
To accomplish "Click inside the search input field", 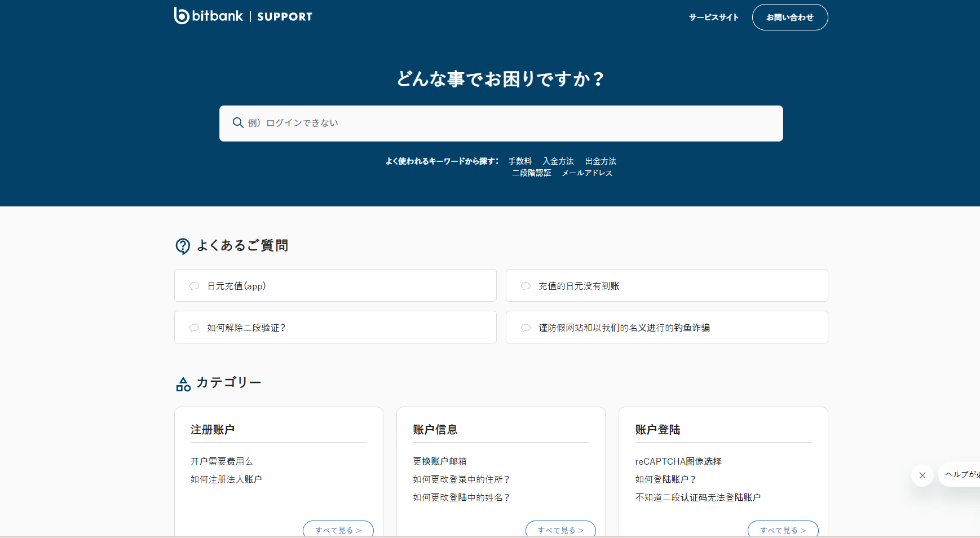I will click(451, 123).
